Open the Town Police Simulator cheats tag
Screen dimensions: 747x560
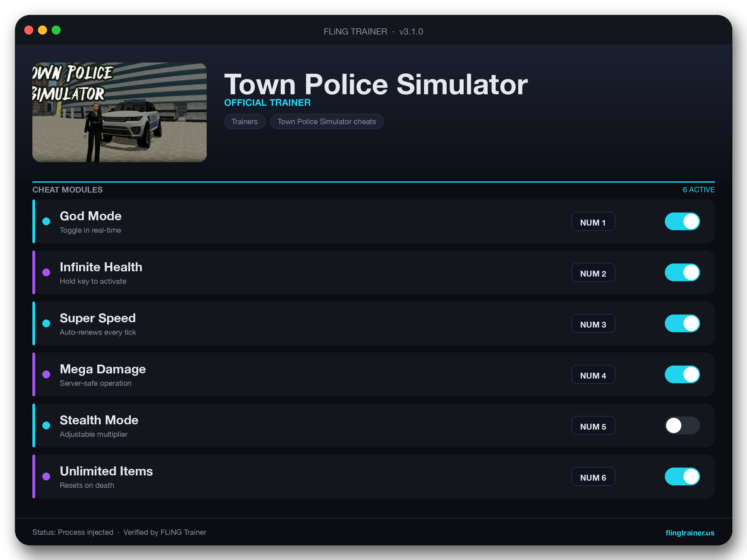pyautogui.click(x=327, y=122)
